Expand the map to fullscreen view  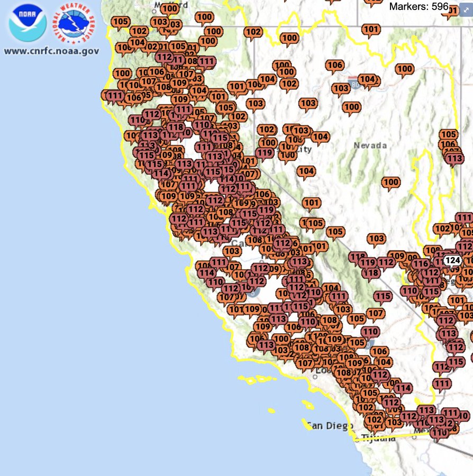click(x=466, y=10)
